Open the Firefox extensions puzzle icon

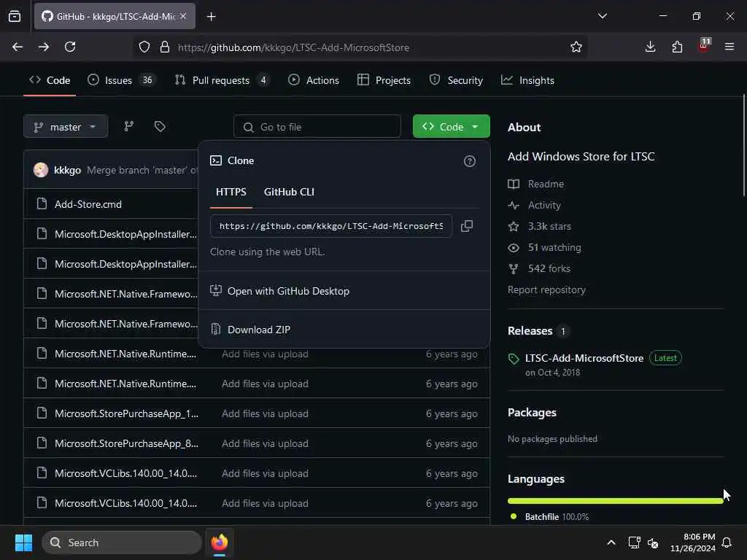tap(677, 47)
